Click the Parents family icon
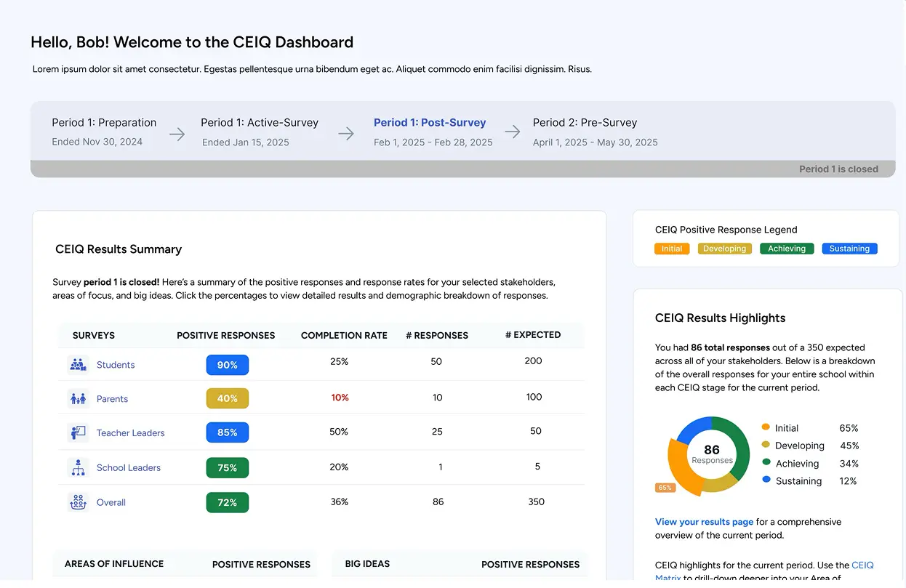This screenshot has width=906, height=588. pyautogui.click(x=78, y=398)
